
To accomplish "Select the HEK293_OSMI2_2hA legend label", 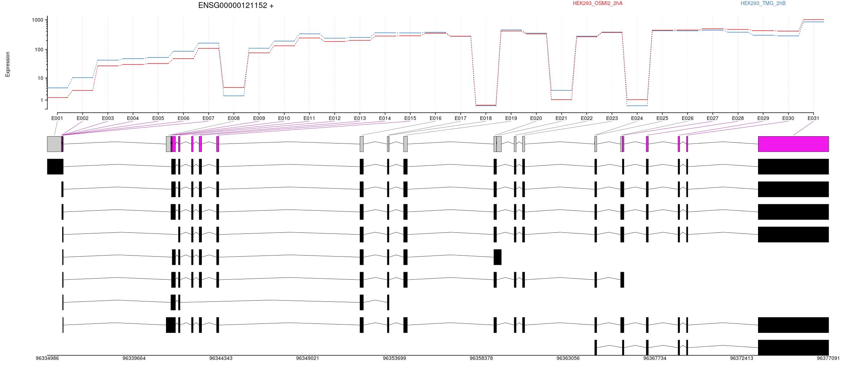I will pos(597,3).
